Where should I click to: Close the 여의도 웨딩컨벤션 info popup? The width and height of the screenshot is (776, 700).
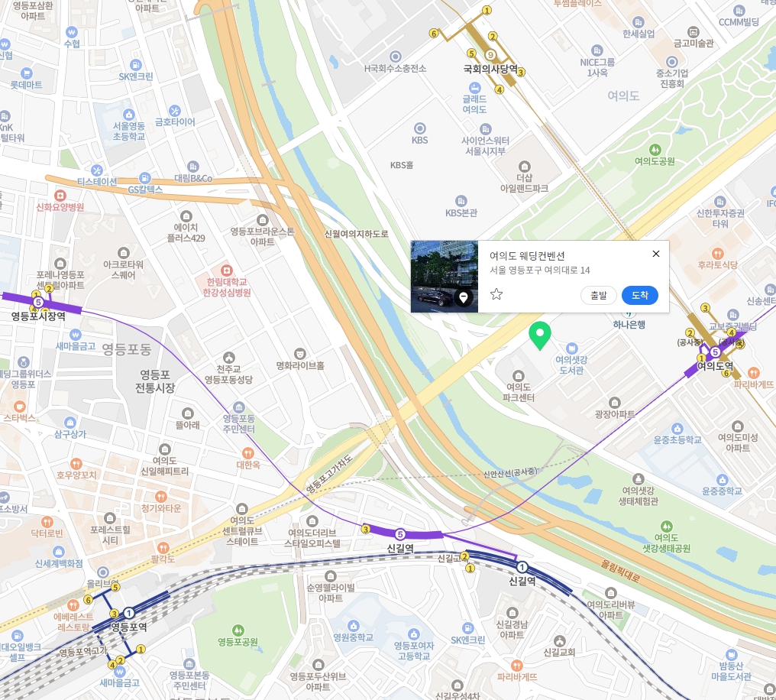coord(656,254)
